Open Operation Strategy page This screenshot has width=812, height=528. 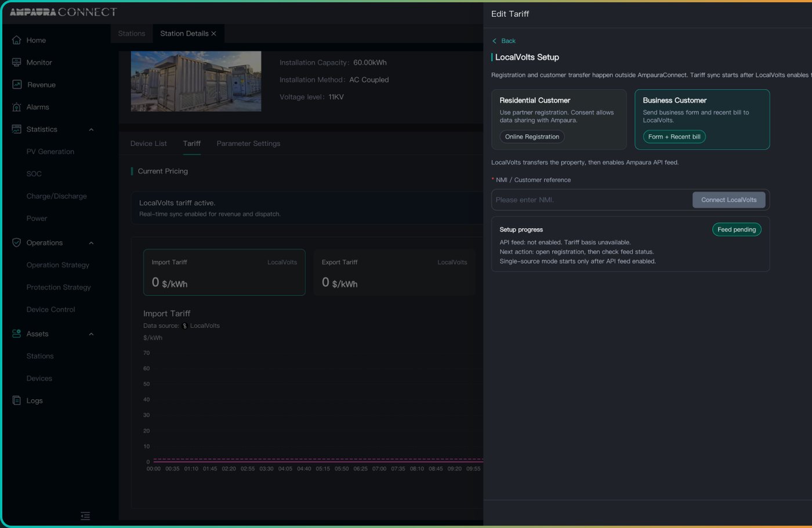tap(57, 265)
